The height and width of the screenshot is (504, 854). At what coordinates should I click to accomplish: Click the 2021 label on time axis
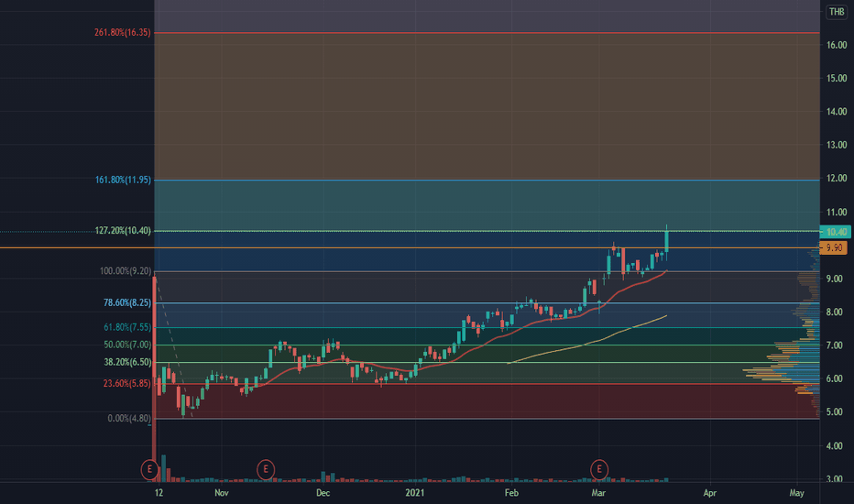click(x=414, y=493)
